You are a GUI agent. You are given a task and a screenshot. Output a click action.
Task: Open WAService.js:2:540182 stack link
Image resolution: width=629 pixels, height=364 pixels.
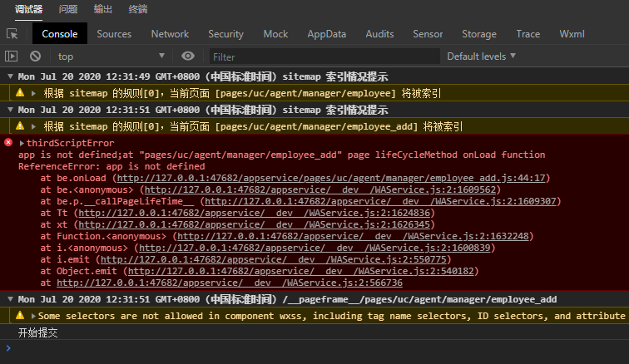point(301,271)
